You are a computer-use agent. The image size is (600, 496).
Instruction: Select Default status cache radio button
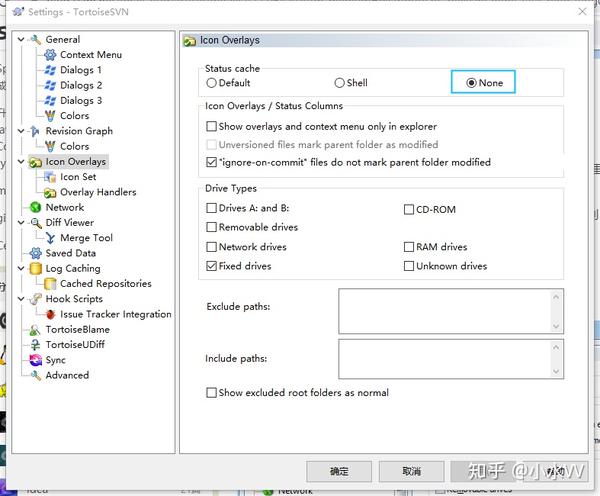pyautogui.click(x=211, y=83)
